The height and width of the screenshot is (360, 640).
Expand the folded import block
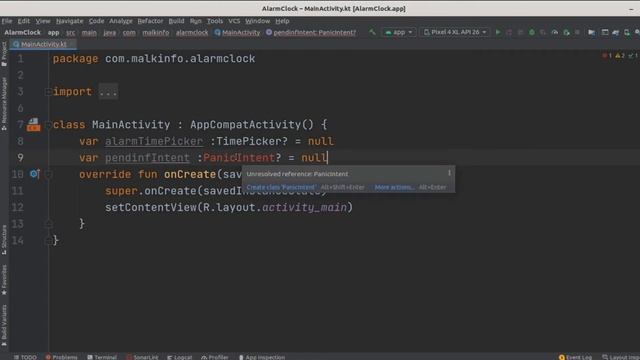click(x=108, y=92)
